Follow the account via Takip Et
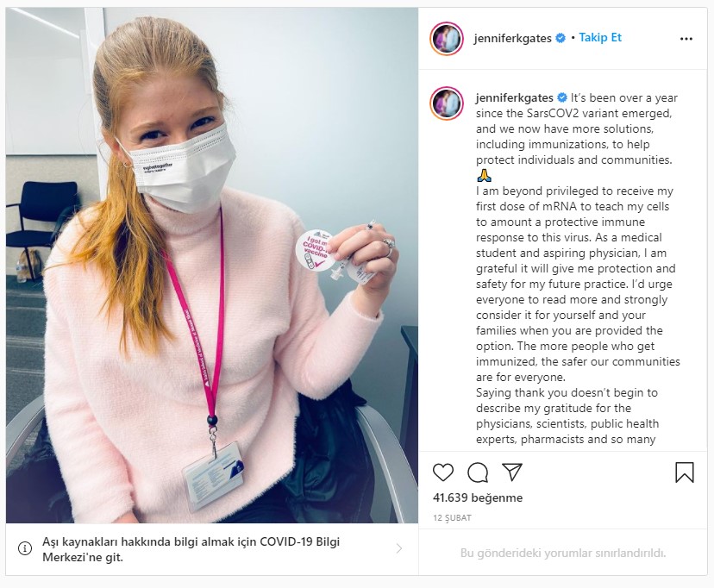The height and width of the screenshot is (588, 714). coord(600,38)
